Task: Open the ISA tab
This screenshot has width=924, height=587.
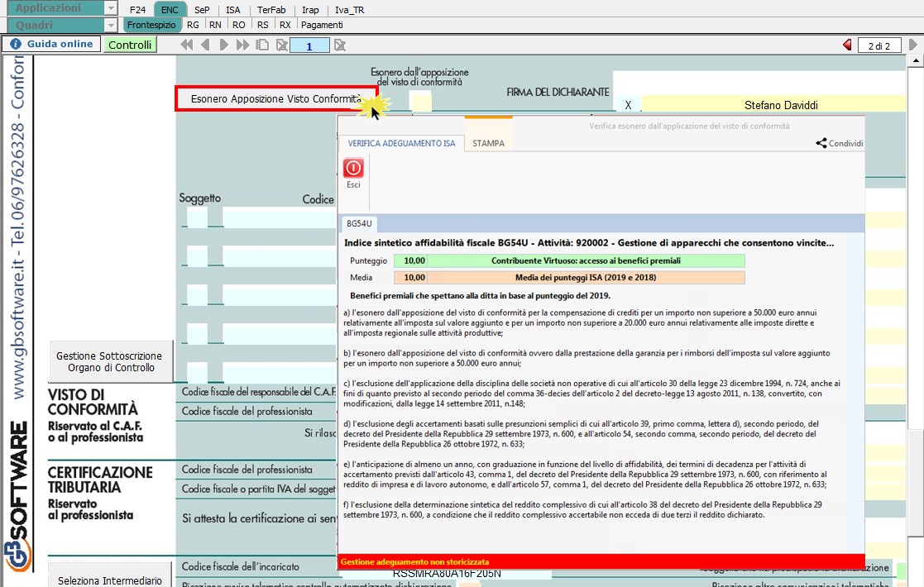Action: (x=233, y=9)
